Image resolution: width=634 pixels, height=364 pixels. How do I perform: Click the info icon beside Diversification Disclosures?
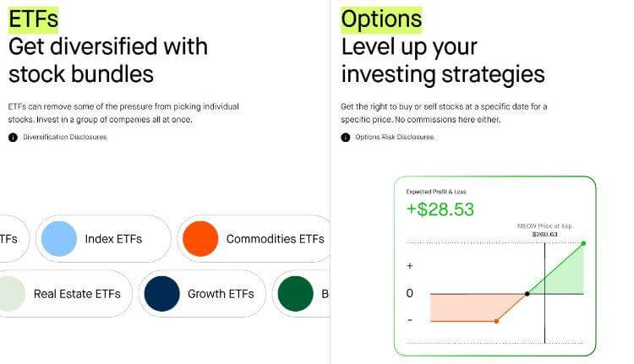(13, 138)
